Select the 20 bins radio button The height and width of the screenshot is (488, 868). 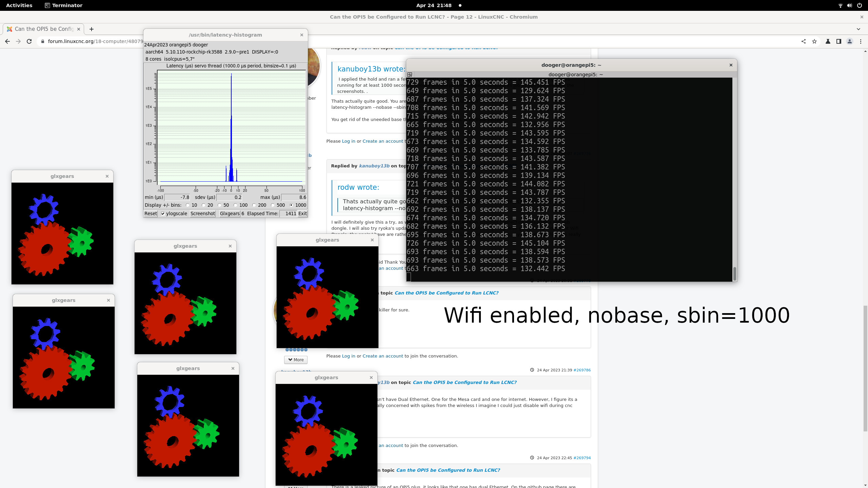tap(203, 205)
